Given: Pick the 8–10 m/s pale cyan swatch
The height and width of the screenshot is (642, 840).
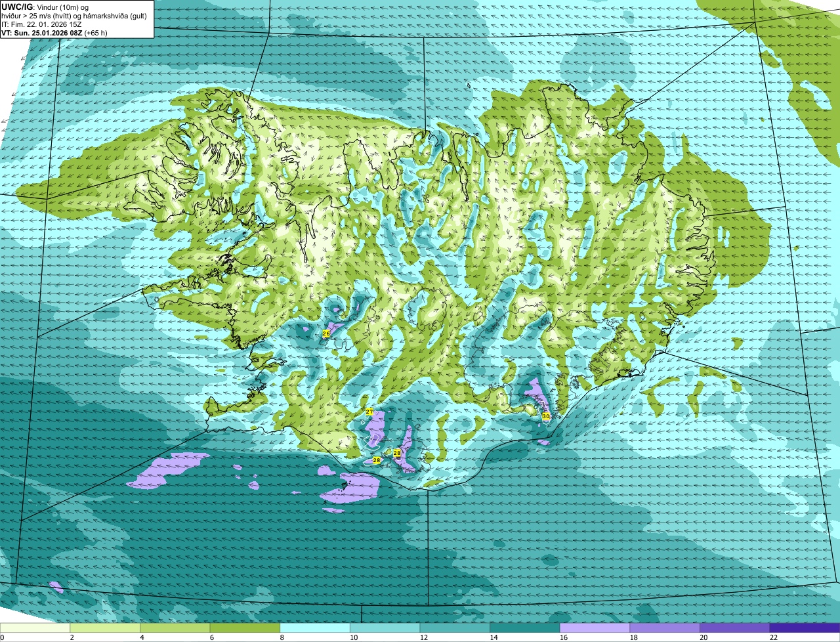Looking at the screenshot, I should (x=315, y=628).
